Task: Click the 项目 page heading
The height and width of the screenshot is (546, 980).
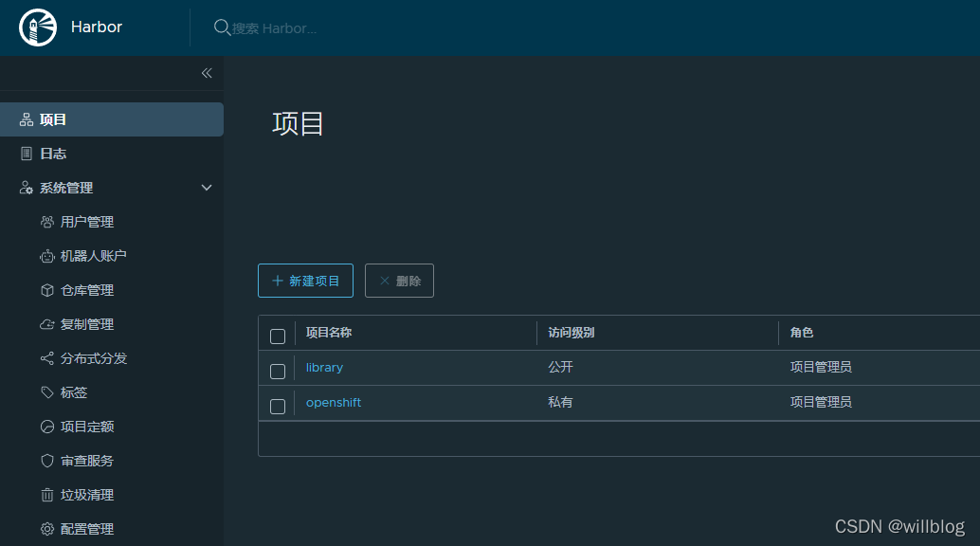Action: tap(298, 123)
